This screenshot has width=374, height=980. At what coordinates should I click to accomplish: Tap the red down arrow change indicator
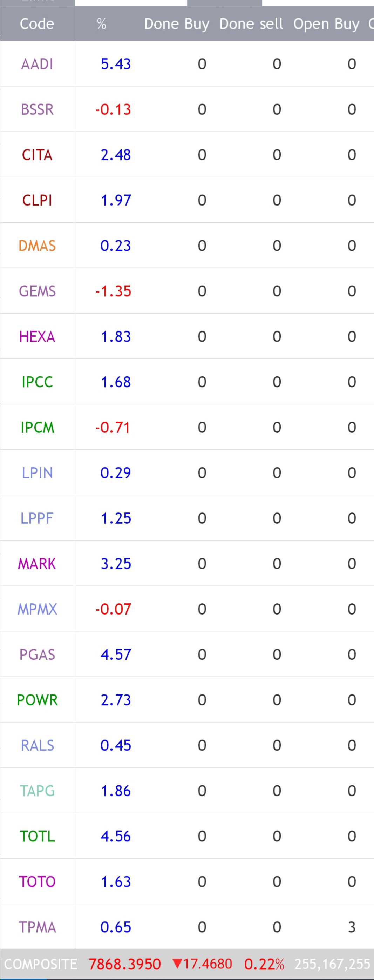tap(177, 964)
